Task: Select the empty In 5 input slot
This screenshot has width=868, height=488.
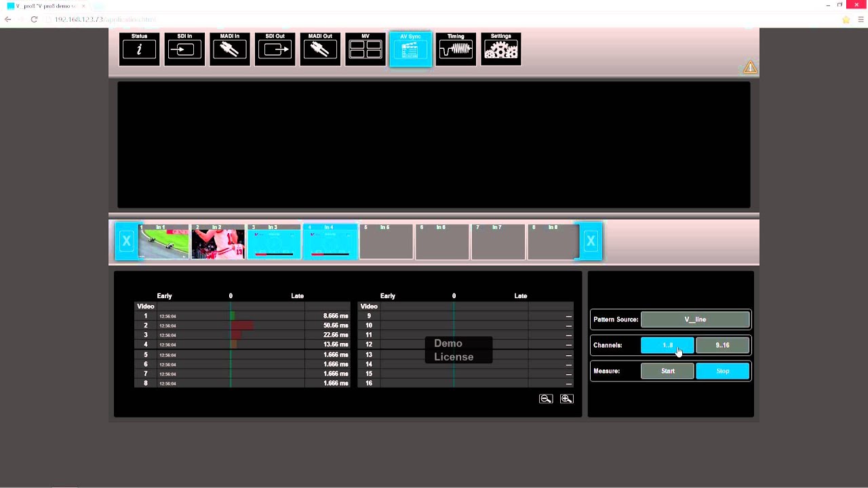Action: [x=386, y=242]
